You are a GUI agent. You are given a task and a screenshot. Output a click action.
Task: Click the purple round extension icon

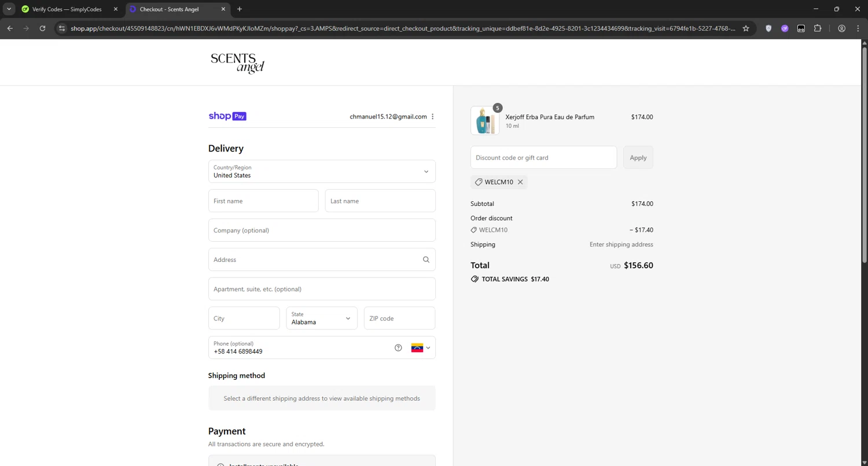(785, 28)
